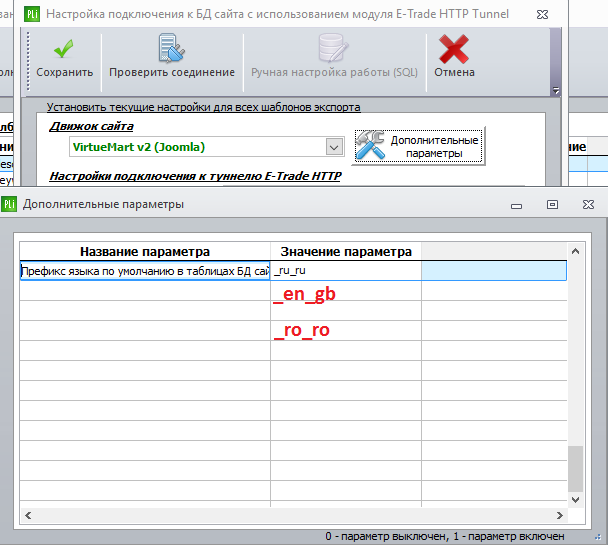Select the _ru_ru parameter value cell
This screenshot has height=545, width=608.
point(345,271)
